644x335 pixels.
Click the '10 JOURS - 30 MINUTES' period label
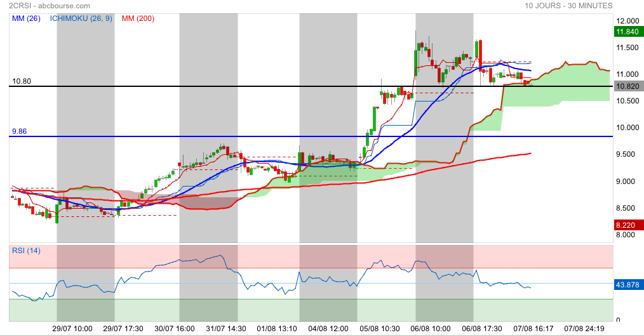[568, 6]
